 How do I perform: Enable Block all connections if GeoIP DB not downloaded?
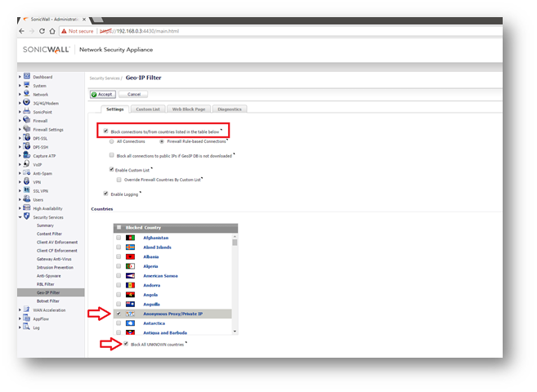pos(112,155)
